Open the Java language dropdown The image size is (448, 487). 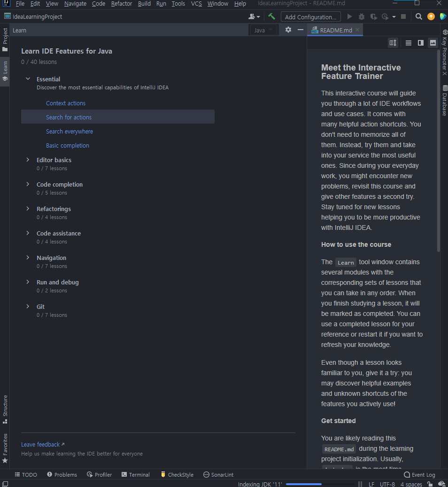(263, 30)
